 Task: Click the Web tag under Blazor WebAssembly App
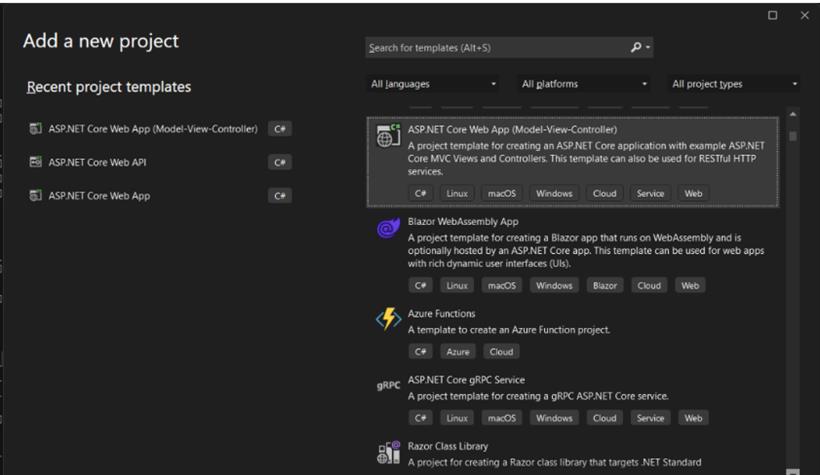click(x=690, y=286)
